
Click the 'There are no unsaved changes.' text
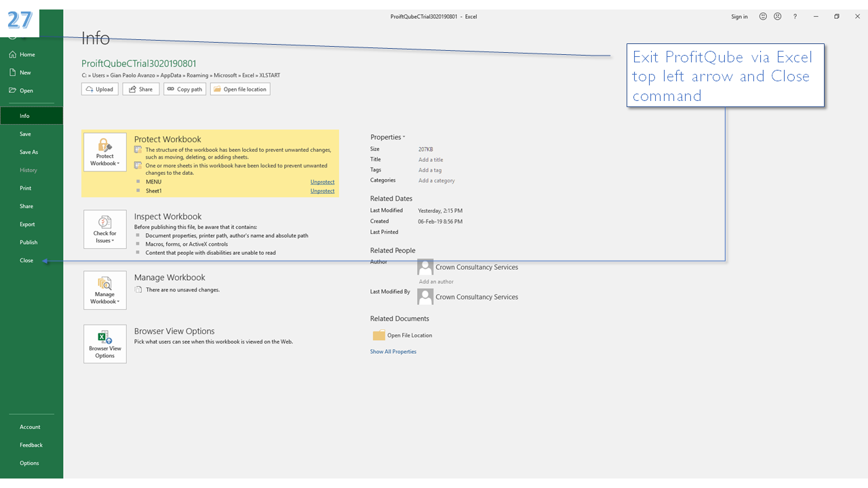[x=182, y=290]
